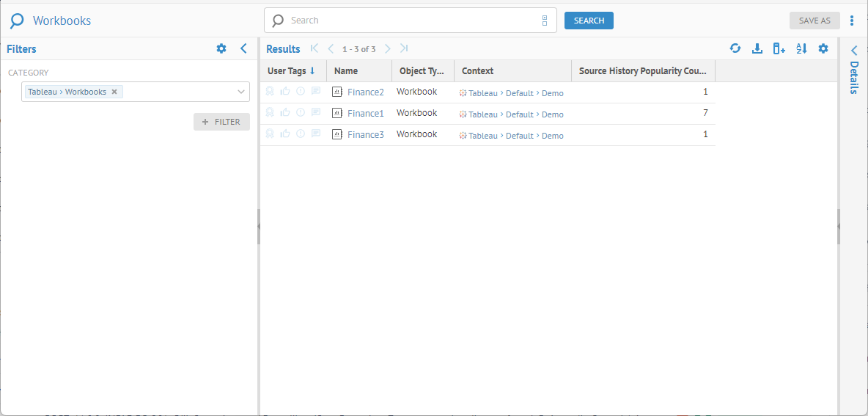Screen dimensions: 868x416
Task: Select Workbook type cell in Finance1 row
Action: pyautogui.click(x=417, y=112)
